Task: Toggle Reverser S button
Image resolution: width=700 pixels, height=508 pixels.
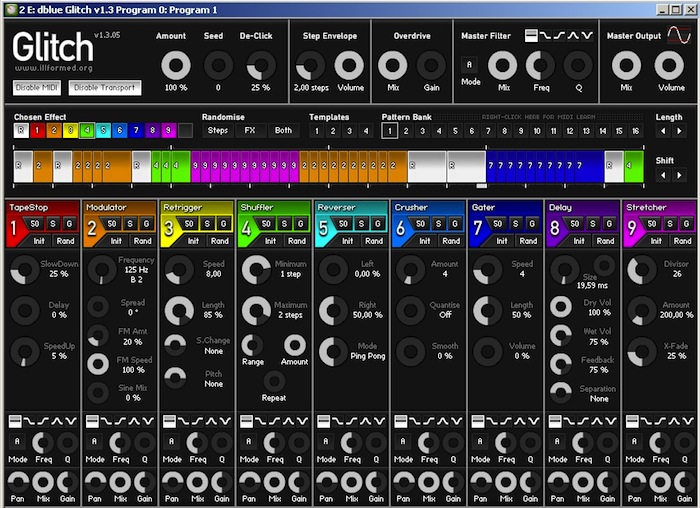Action: tap(362, 224)
